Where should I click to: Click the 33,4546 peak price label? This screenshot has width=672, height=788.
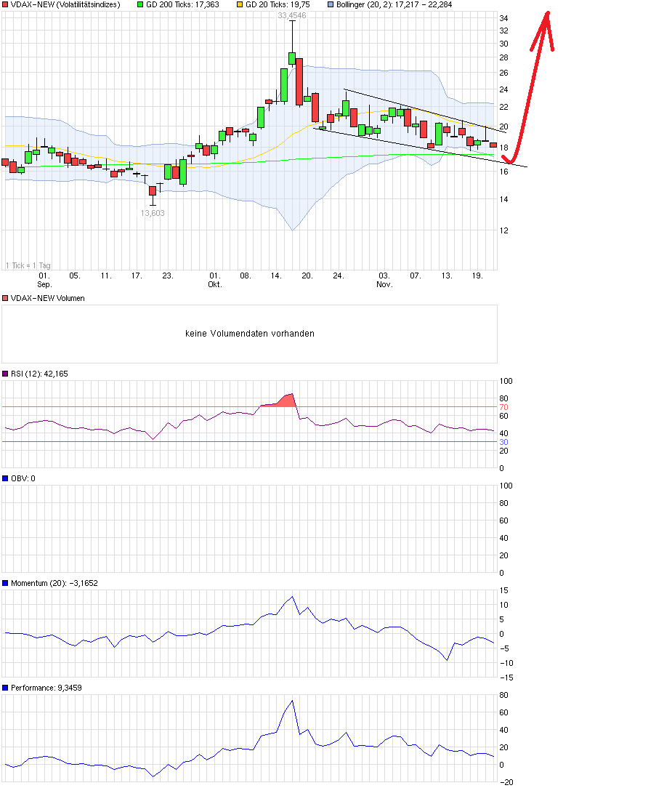coord(292,15)
